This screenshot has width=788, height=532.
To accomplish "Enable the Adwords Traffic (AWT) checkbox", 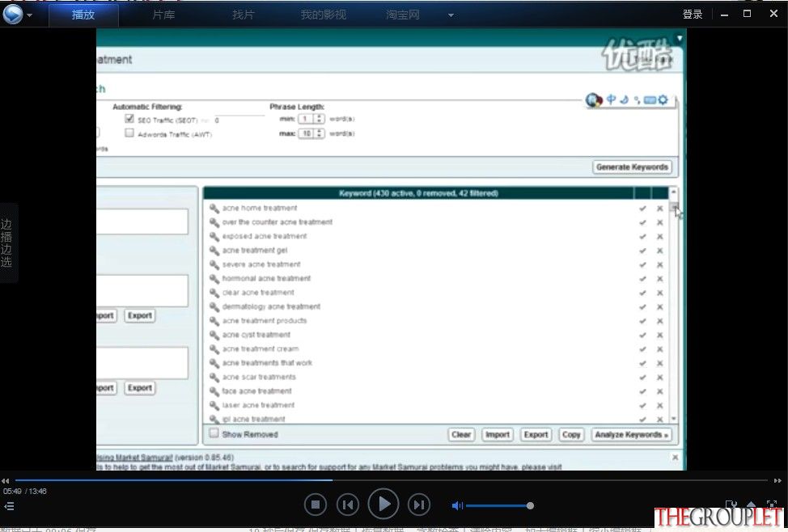I will [x=129, y=133].
